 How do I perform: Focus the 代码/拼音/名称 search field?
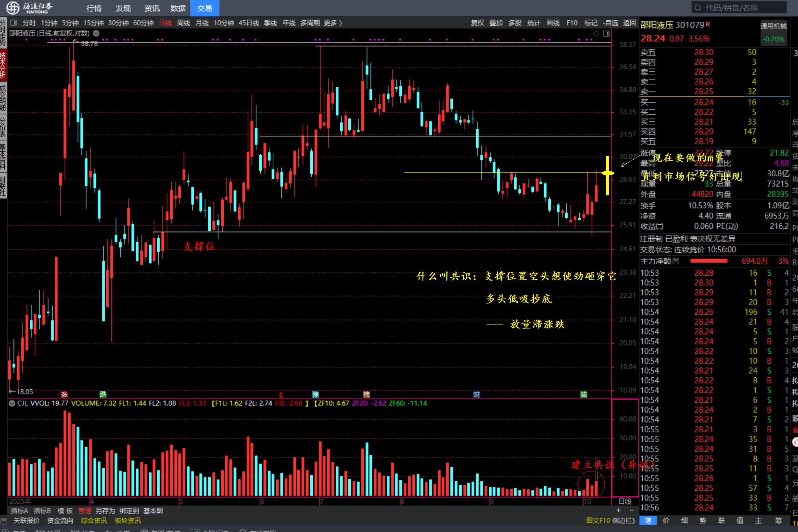point(739,8)
